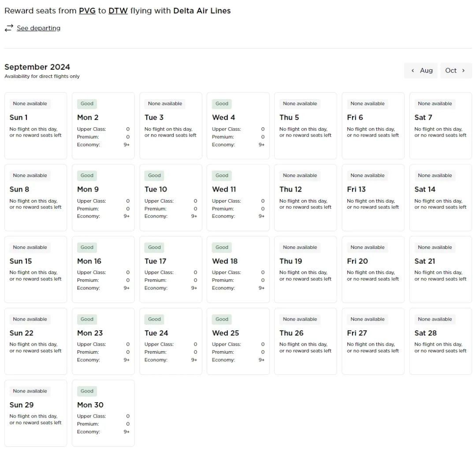Click the PVG origin airport link
The height and width of the screenshot is (452, 476).
coord(87,11)
